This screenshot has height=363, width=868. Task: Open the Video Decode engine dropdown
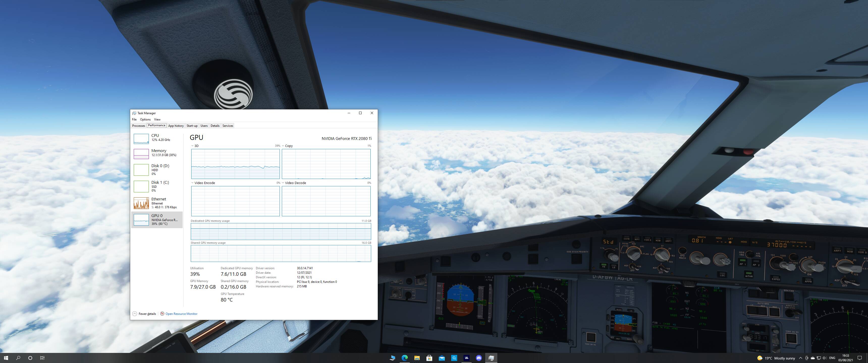[x=283, y=183]
